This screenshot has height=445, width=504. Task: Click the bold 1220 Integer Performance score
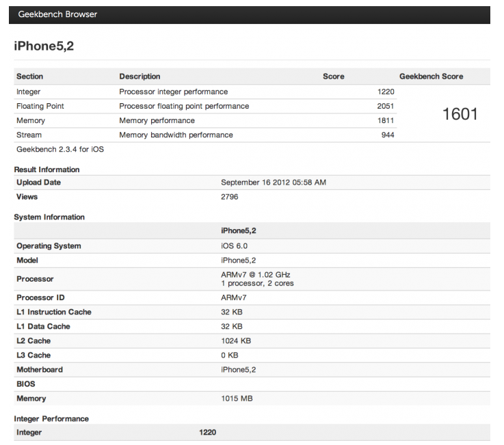[x=207, y=433]
